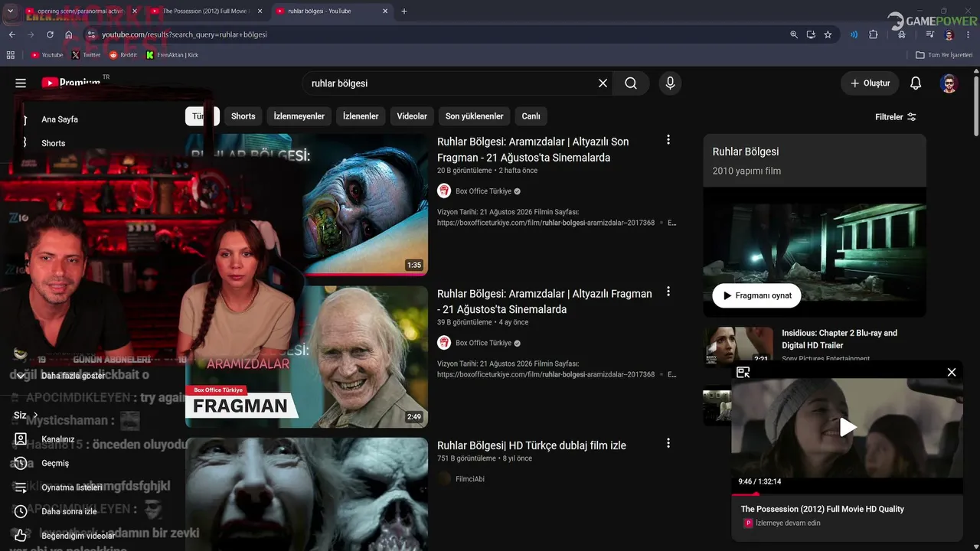Screen dimensions: 980x551
Task: Open the Chrome profile avatar
Action: pyautogui.click(x=949, y=34)
